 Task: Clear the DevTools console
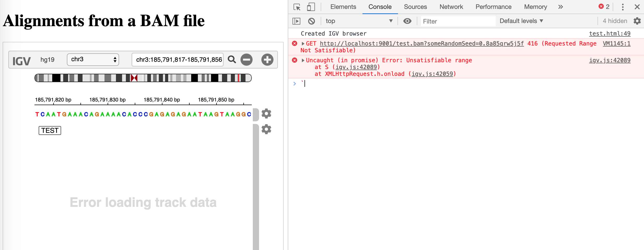(x=312, y=21)
